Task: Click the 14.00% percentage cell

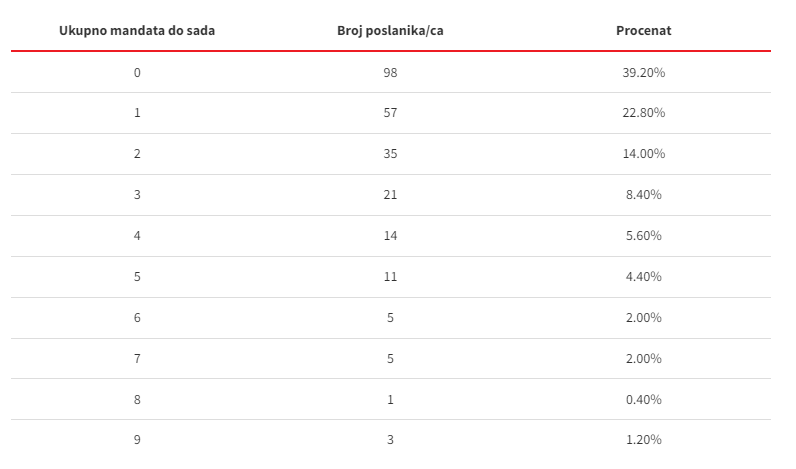Action: (x=644, y=154)
